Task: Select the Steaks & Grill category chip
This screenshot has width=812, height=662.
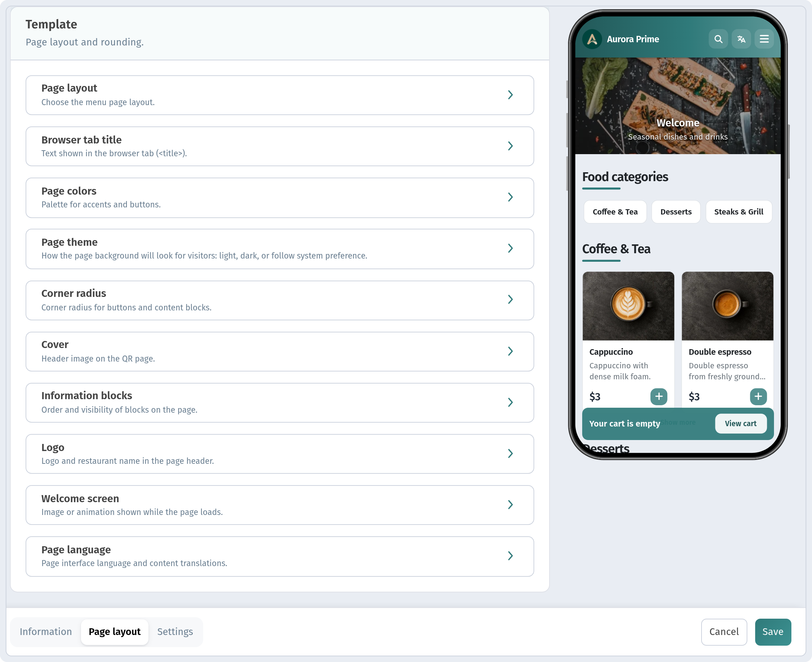Action: pos(738,212)
